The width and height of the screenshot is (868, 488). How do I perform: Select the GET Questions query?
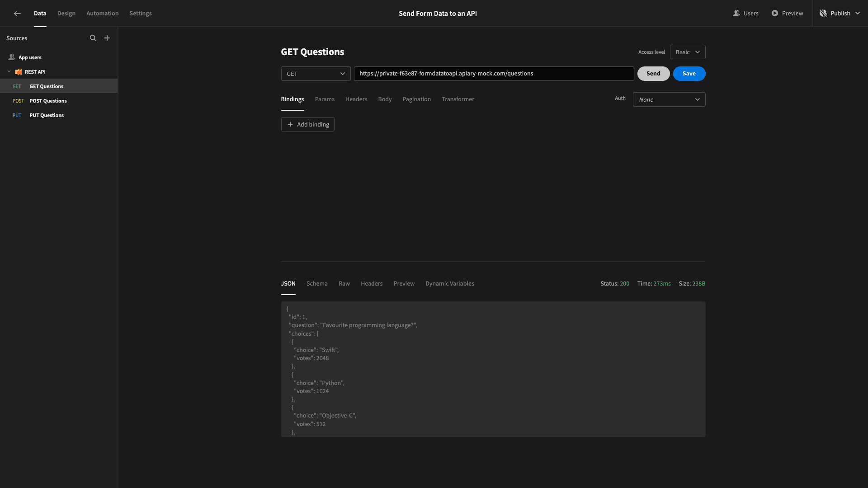[59, 86]
